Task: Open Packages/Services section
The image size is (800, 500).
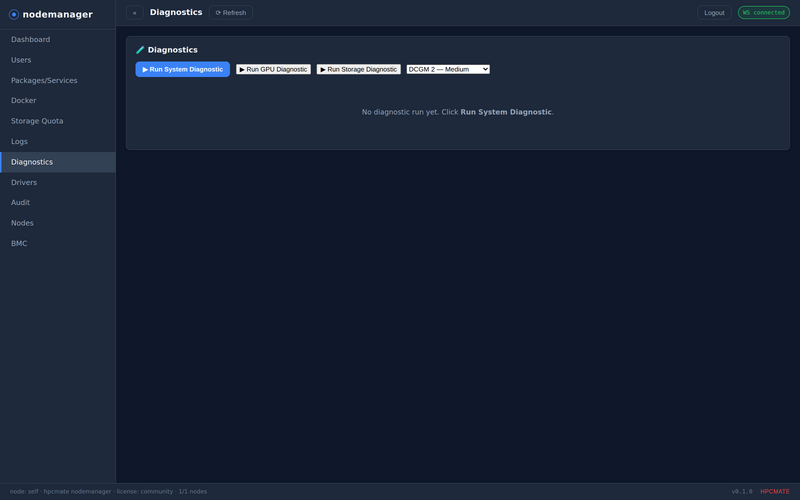Action: [58, 80]
